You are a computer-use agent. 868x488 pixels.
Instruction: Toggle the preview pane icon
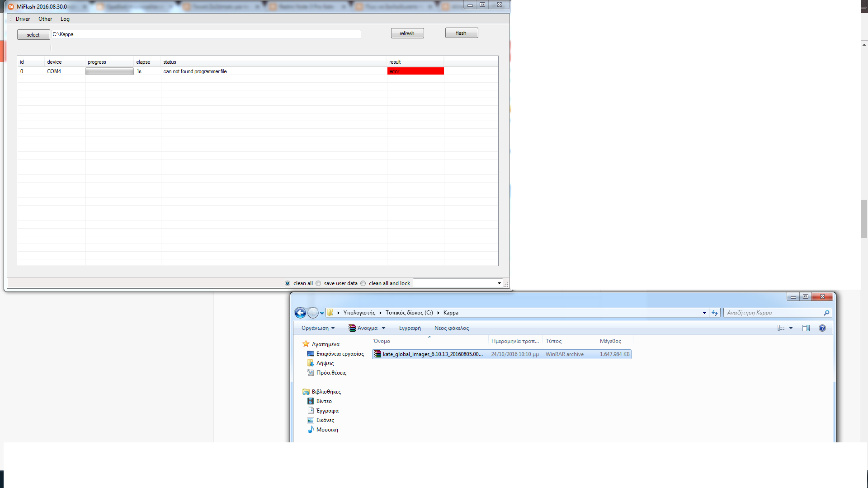806,328
